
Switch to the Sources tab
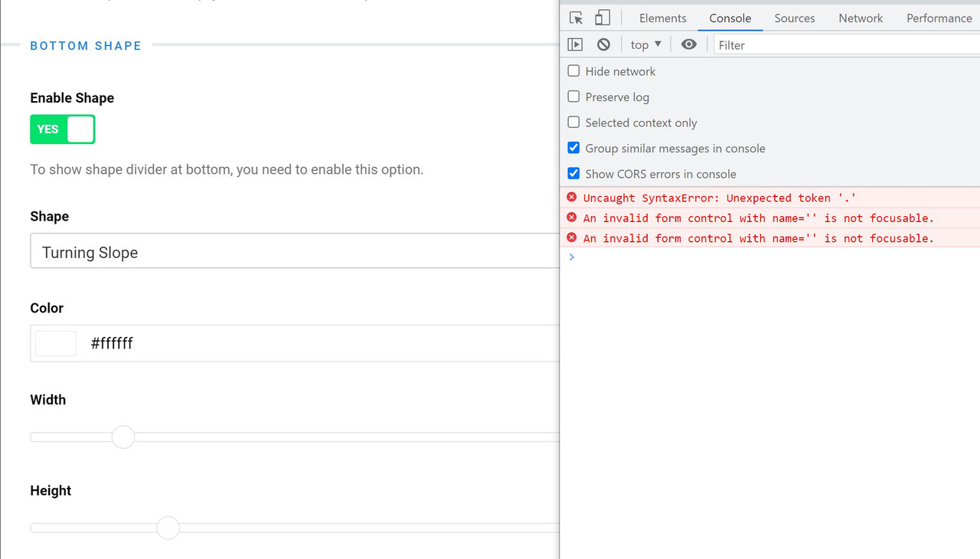click(x=794, y=18)
